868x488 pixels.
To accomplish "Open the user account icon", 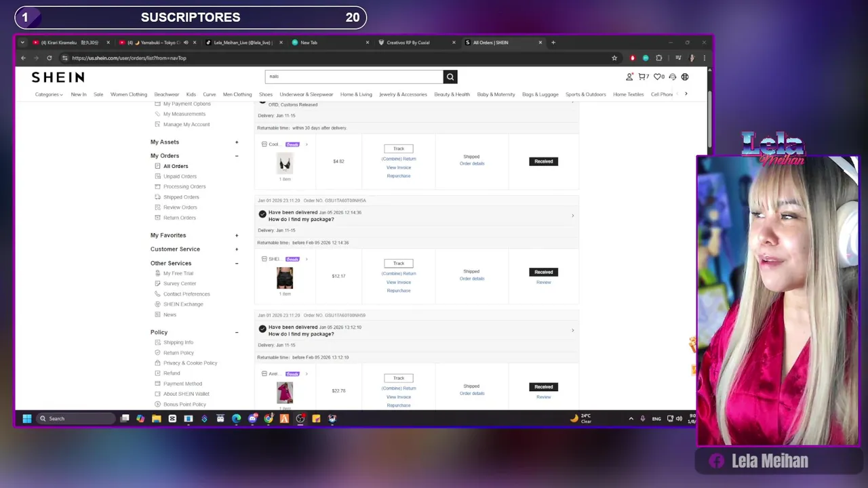I will [x=629, y=77].
